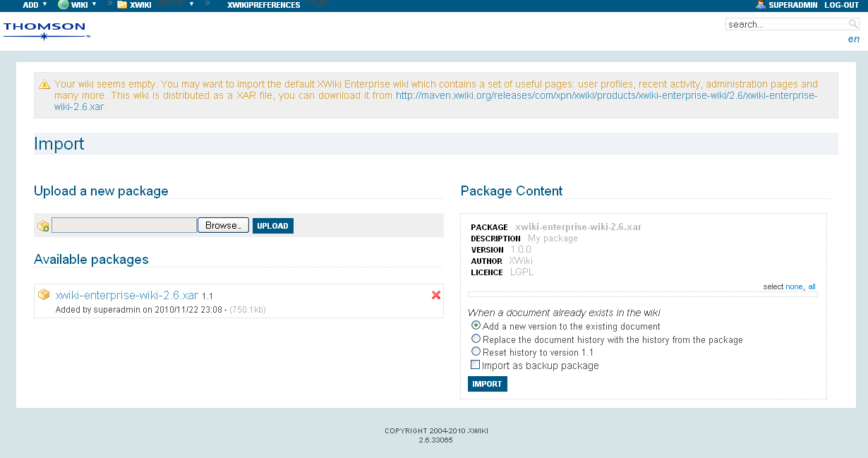
Task: Delete the package with red X icon
Action: [x=436, y=295]
